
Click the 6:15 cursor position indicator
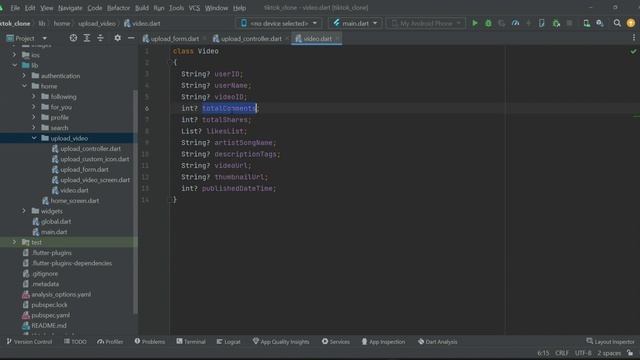pyautogui.click(x=543, y=353)
